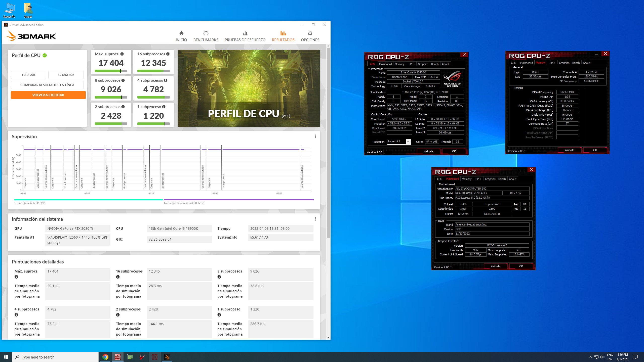Open 3DMark taskbar icon

coord(167,357)
